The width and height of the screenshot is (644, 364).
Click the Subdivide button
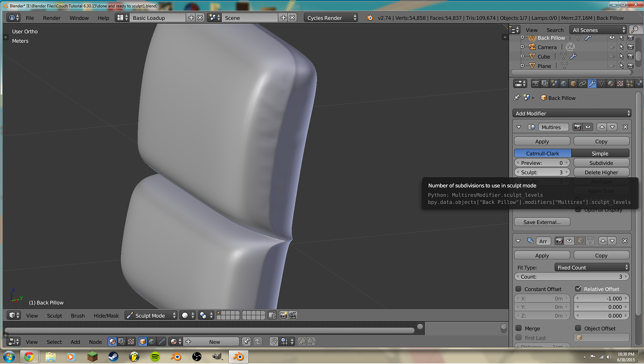[x=602, y=163]
